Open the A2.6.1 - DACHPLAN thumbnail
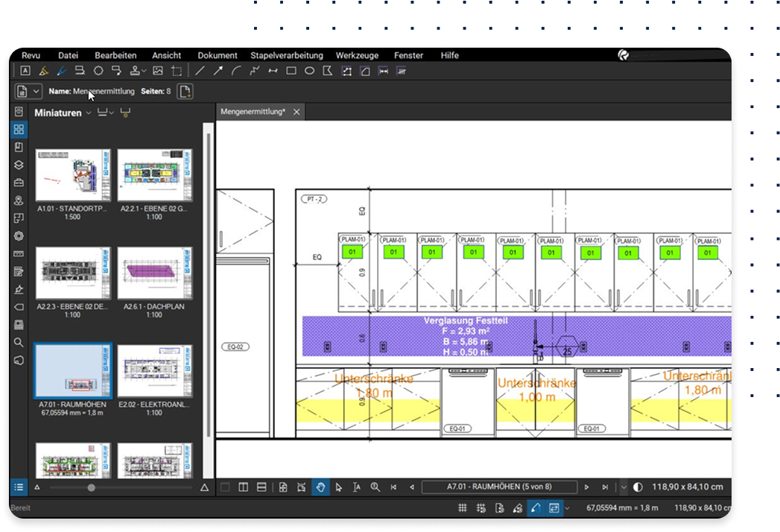The image size is (780, 532). point(155,273)
